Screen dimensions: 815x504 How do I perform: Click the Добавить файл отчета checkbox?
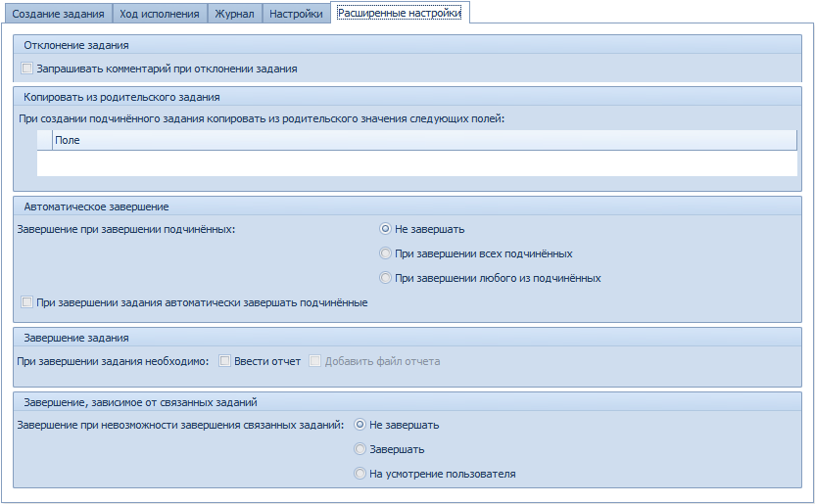tap(315, 361)
